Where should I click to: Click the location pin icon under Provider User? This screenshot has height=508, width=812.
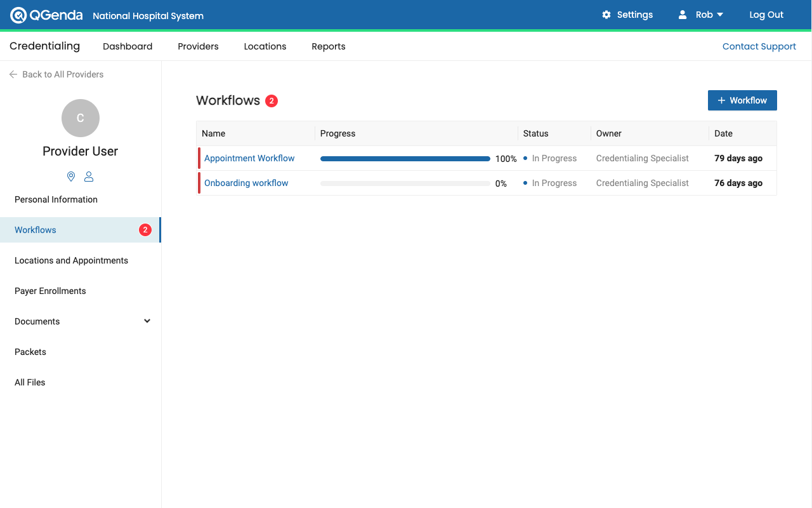[x=71, y=177]
